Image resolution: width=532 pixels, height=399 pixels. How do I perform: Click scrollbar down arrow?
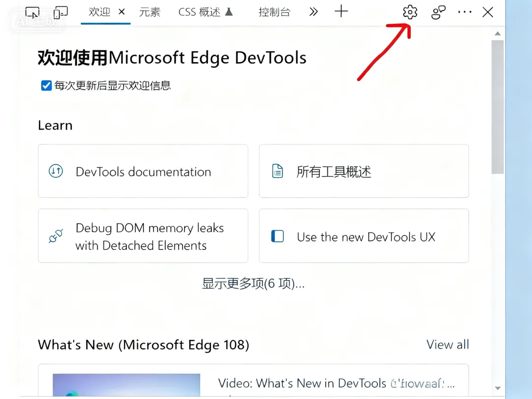pyautogui.click(x=498, y=388)
